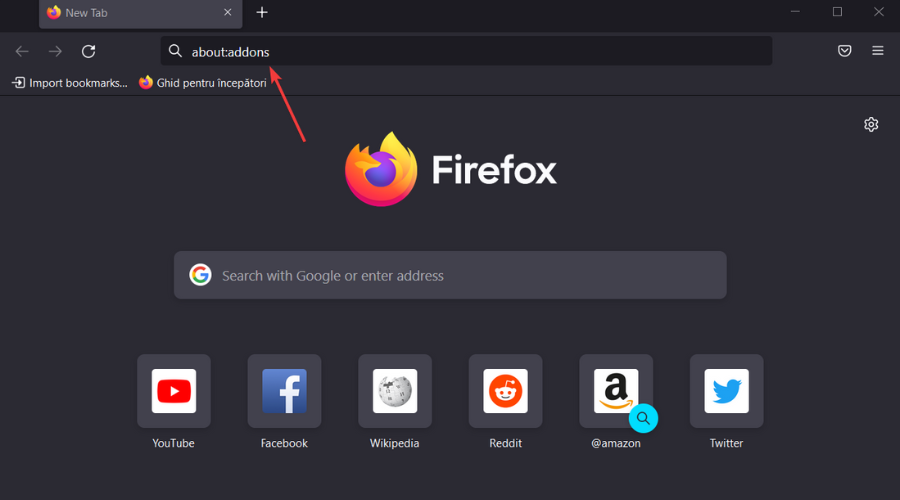
Task: Open new tab personalization gear
Action: [x=871, y=124]
